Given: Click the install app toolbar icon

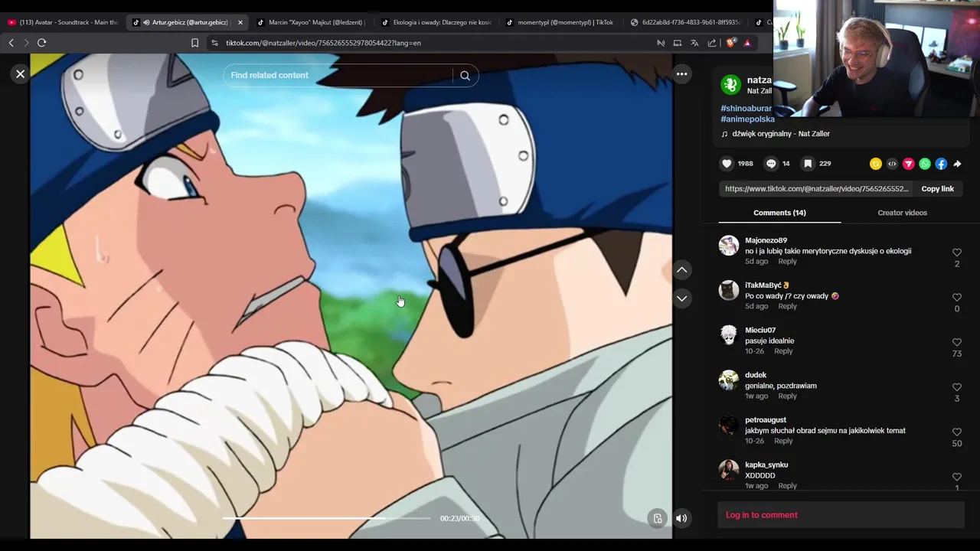Looking at the screenshot, I should [x=678, y=43].
